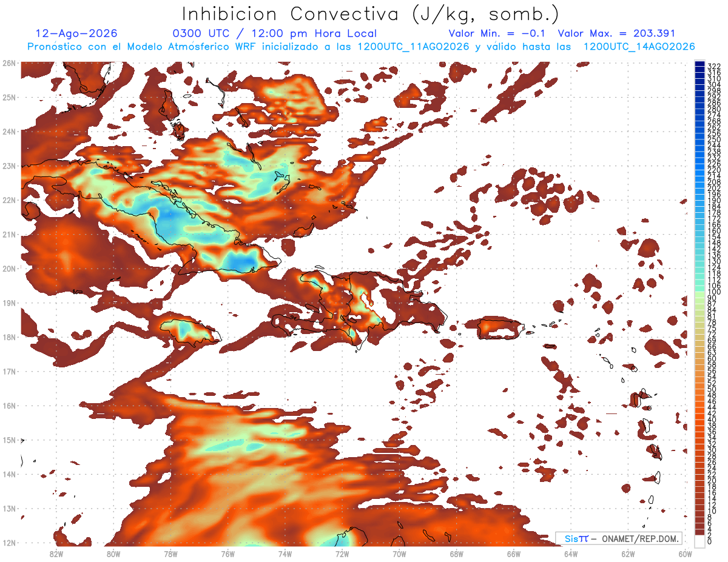
Task: Click the colorbar value 100
Action: pyautogui.click(x=714, y=292)
